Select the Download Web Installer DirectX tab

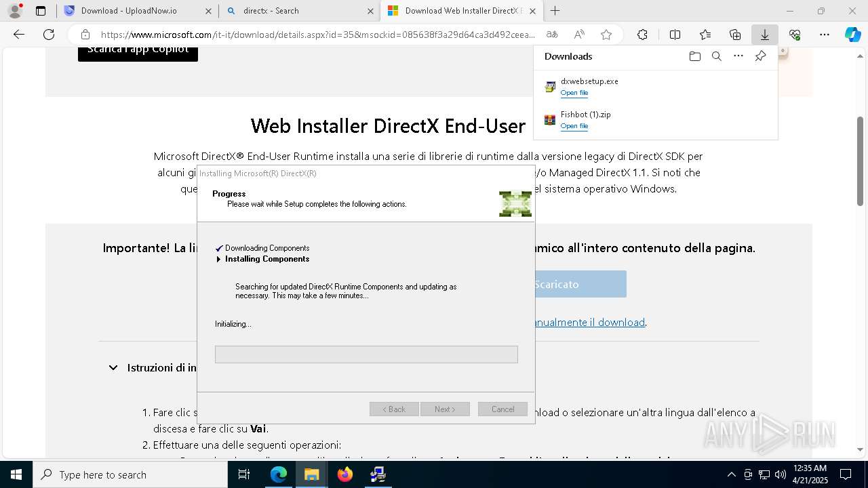click(x=461, y=11)
